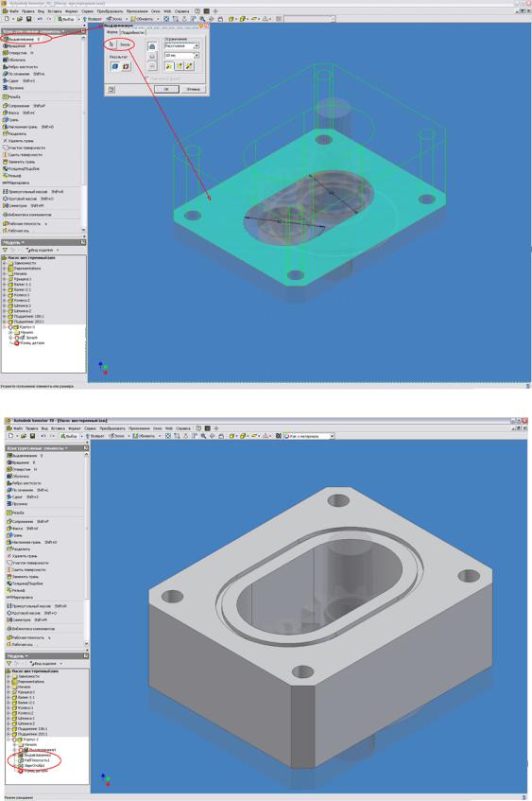Select Наклонная грань tool in upper window panel
The width and height of the screenshot is (532, 801).
(28, 126)
